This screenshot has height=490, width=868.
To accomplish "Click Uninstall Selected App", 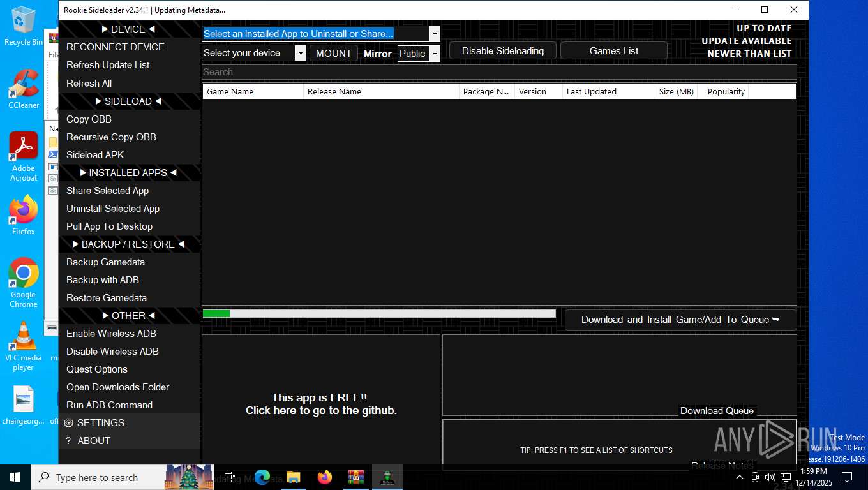I will point(129,209).
